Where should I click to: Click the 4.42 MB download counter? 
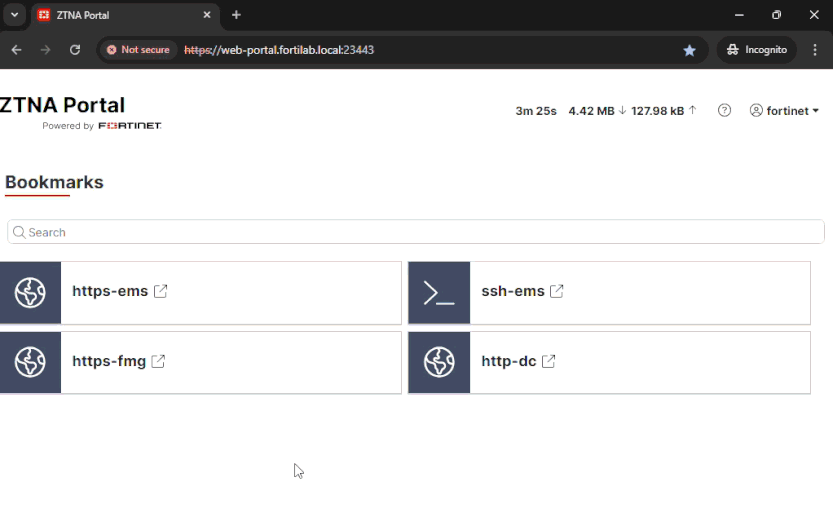click(597, 111)
